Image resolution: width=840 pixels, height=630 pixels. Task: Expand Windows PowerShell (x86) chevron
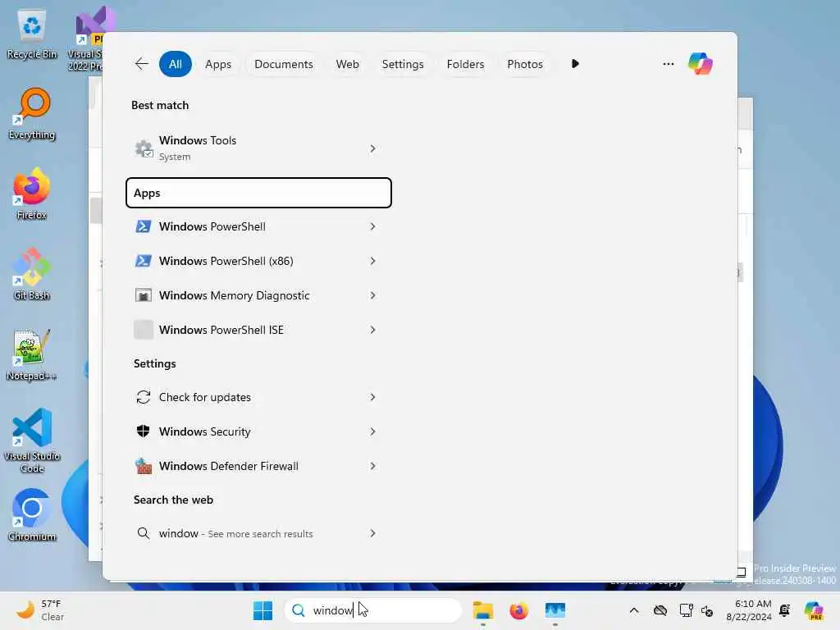pyautogui.click(x=373, y=261)
